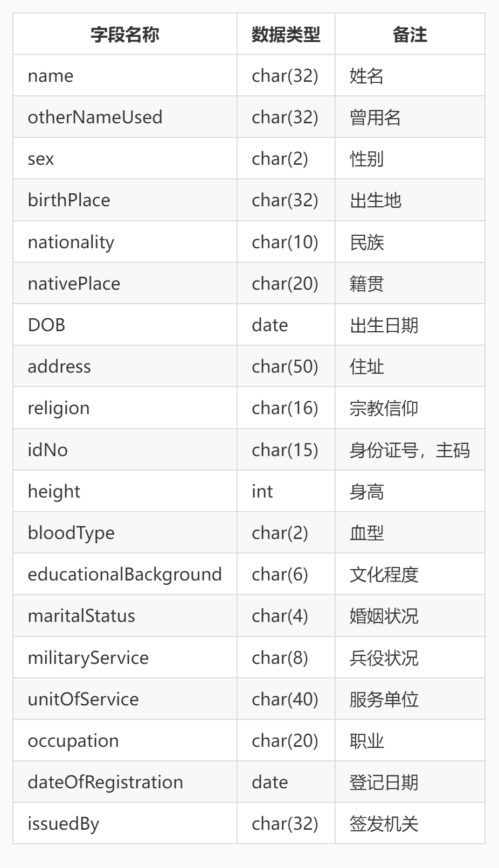Click the 数据类型 column header
The width and height of the screenshot is (499, 868).
pyautogui.click(x=286, y=35)
